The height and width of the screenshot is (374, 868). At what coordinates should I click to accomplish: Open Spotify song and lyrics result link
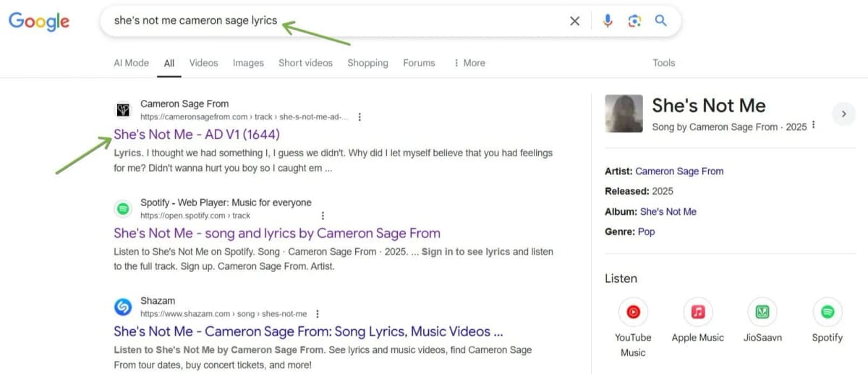pos(277,233)
